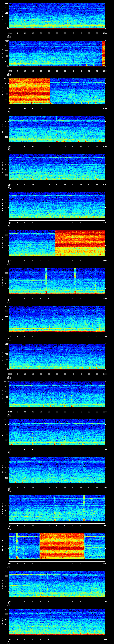
Task: Click the 30 second tick on 8:18:00 axis
Action: [57, 184]
